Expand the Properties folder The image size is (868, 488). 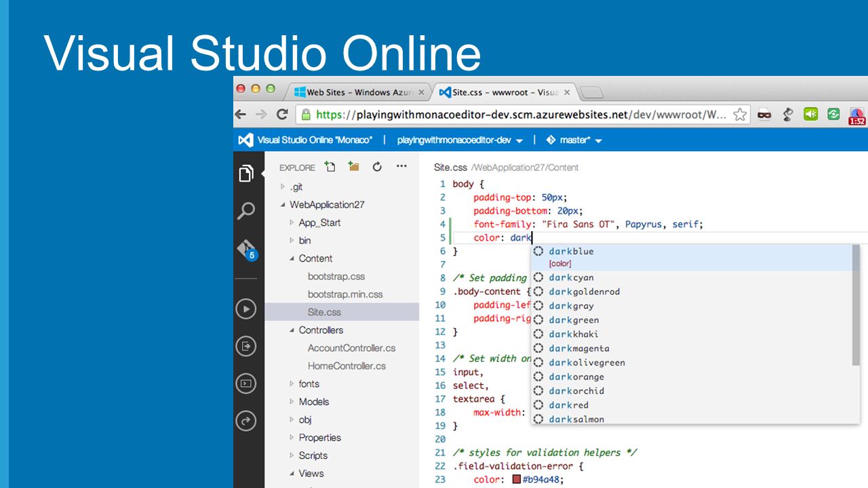[x=292, y=437]
